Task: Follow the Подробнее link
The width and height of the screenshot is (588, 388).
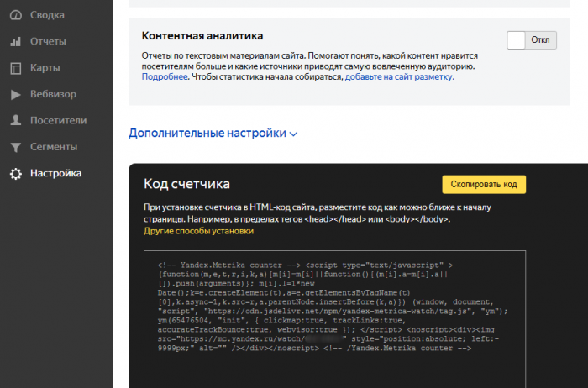Action: (165, 77)
